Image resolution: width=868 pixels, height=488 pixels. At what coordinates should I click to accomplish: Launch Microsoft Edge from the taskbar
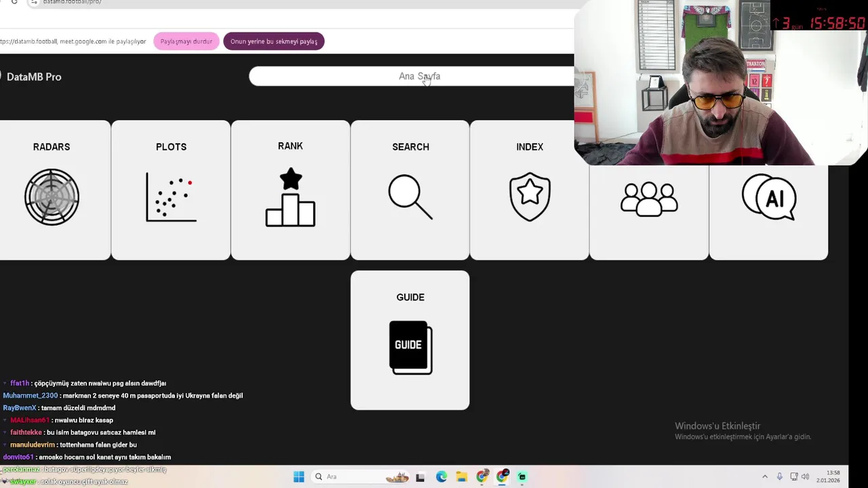pos(441,476)
